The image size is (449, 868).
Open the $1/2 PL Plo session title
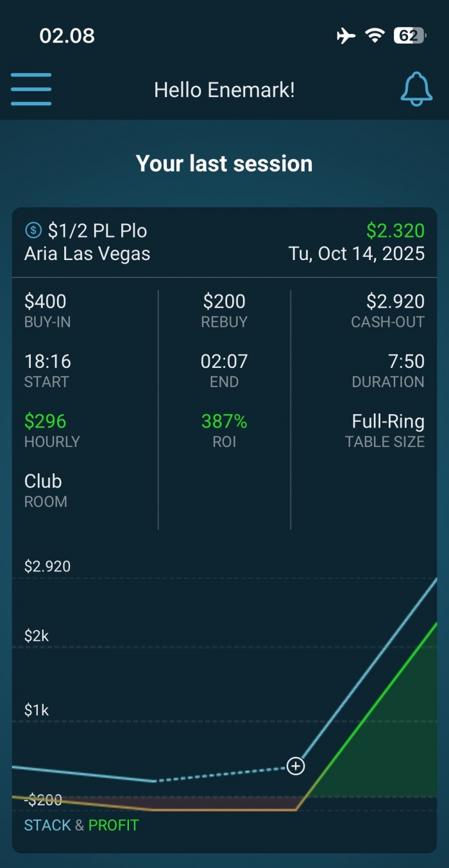97,230
